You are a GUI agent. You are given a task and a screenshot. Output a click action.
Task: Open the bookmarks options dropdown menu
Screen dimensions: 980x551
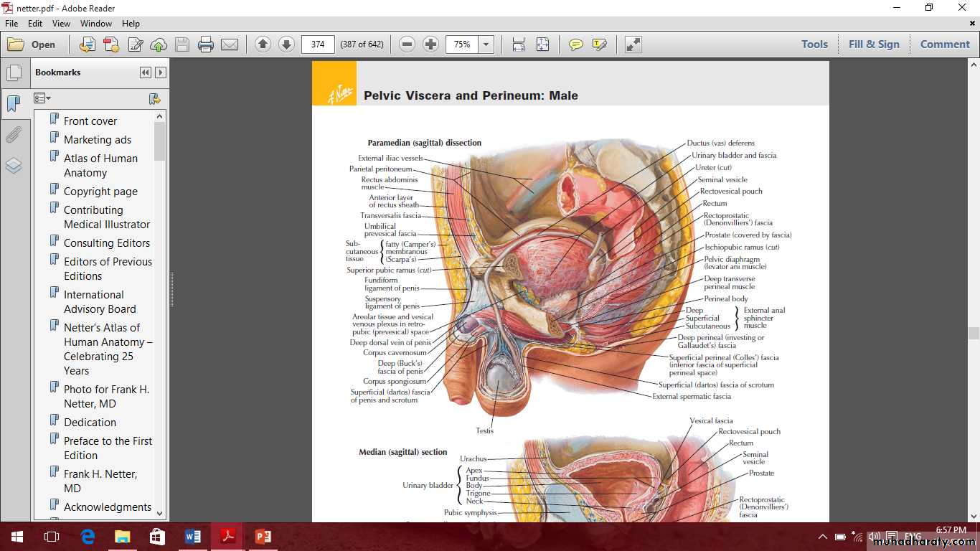point(42,98)
